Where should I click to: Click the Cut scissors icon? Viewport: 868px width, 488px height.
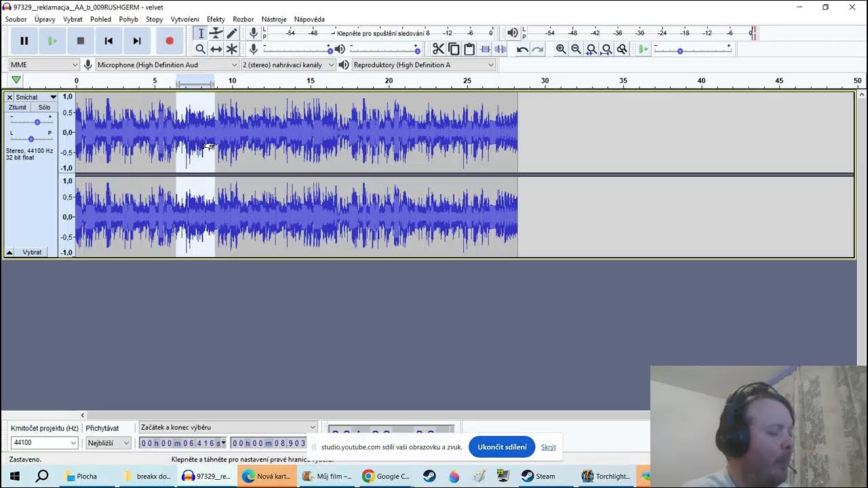438,49
